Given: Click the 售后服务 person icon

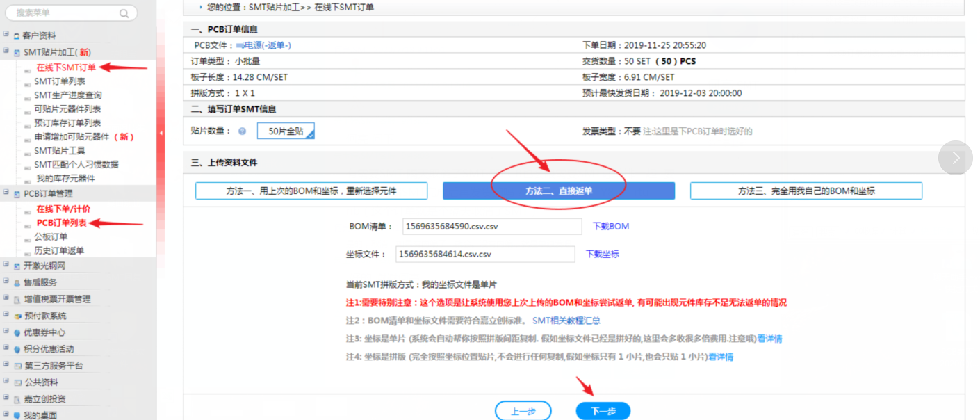Looking at the screenshot, I should [x=17, y=283].
